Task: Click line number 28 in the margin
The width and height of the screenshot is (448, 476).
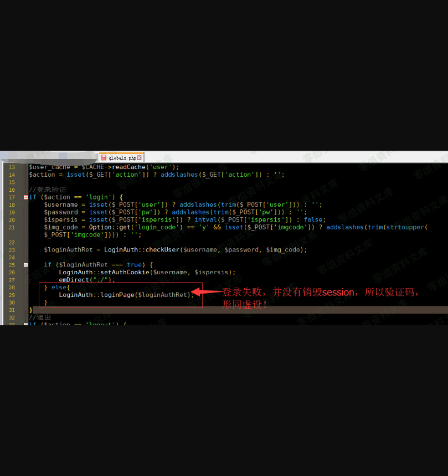Action: coord(12,288)
